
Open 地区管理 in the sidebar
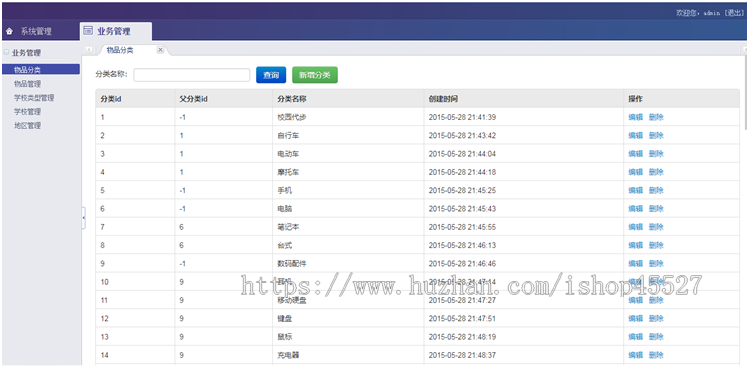[27, 126]
